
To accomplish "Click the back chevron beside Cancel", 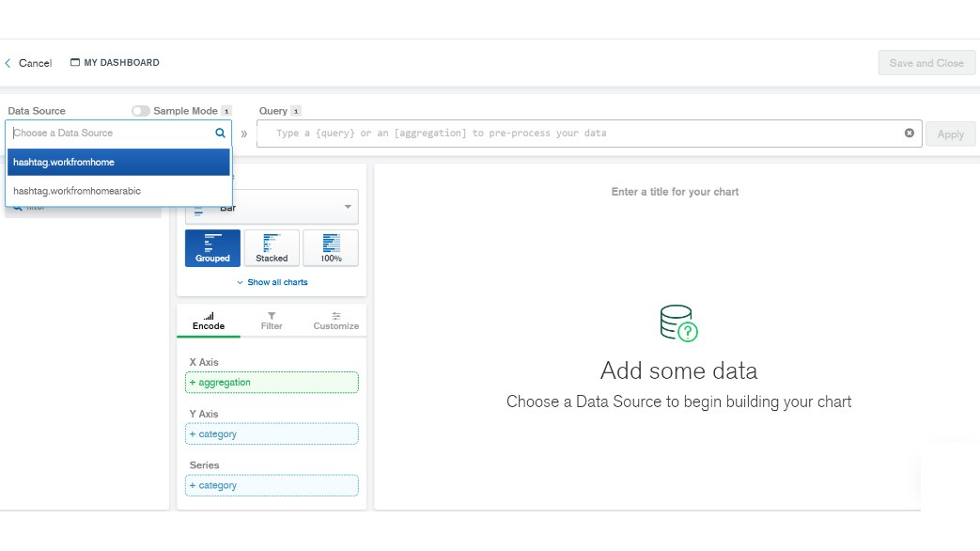I will tap(8, 63).
